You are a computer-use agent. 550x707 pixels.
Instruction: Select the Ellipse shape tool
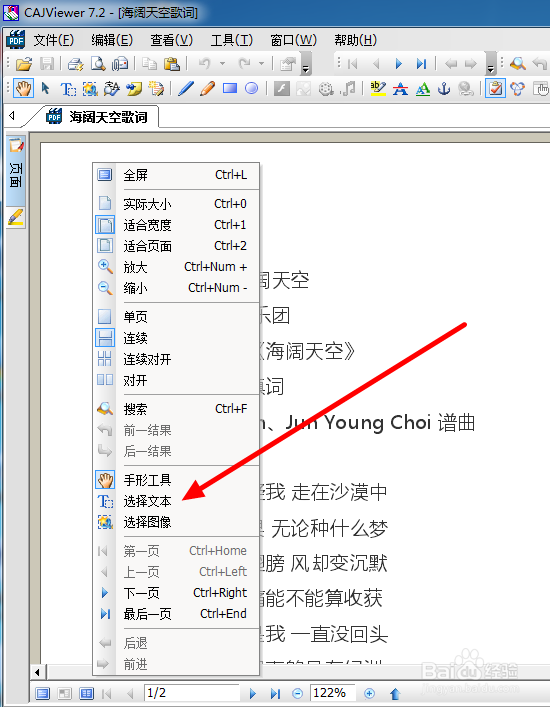(252, 88)
